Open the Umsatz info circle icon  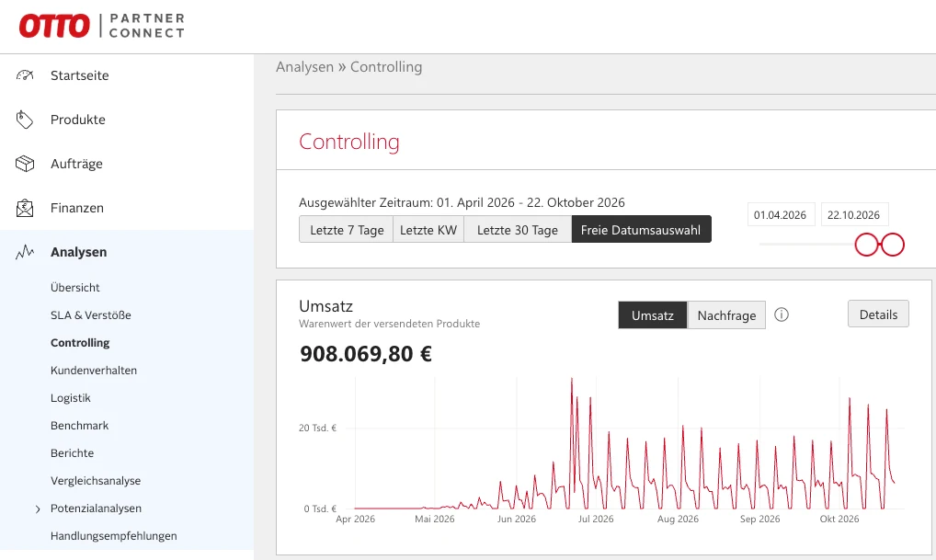click(x=782, y=314)
